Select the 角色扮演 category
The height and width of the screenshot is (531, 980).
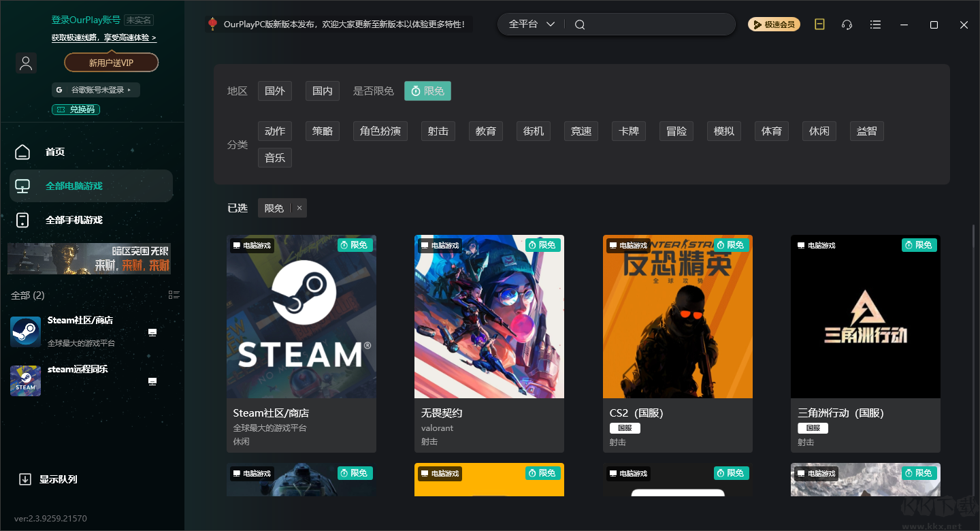pos(380,131)
